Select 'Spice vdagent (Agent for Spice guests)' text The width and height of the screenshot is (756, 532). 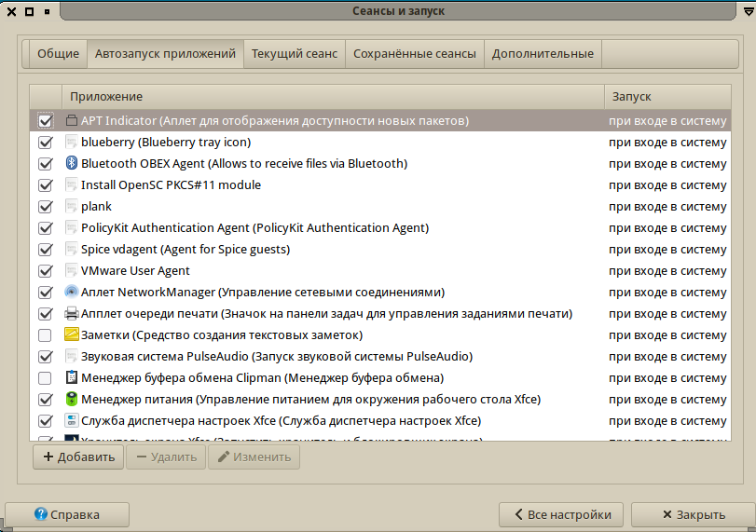tap(186, 249)
